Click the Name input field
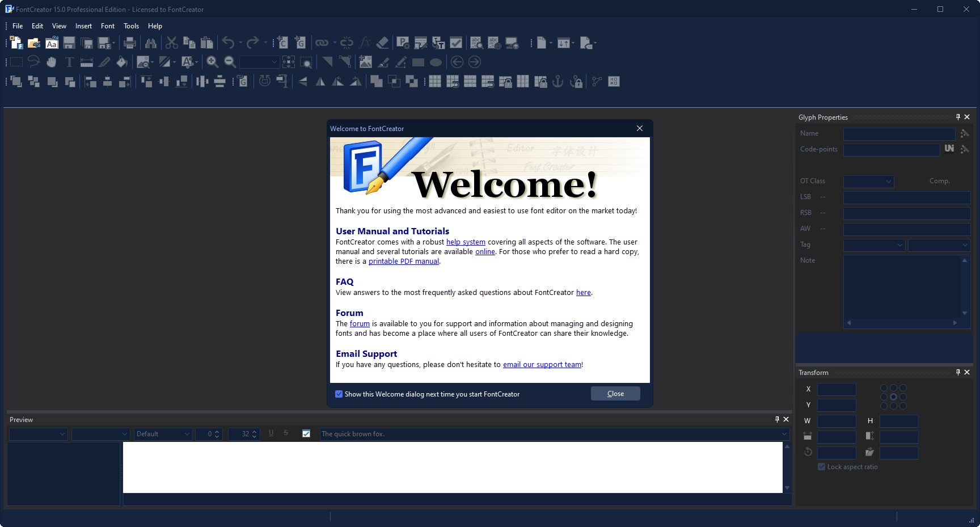This screenshot has width=980, height=527. (899, 134)
